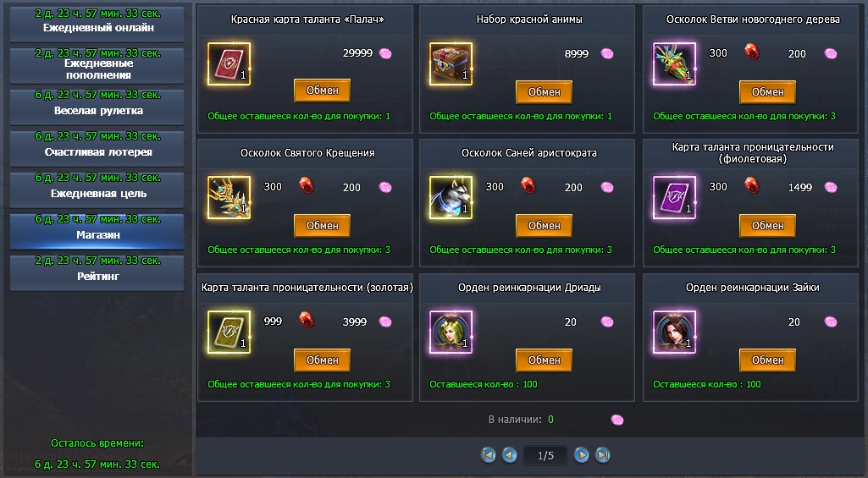
Task: Switch to the Веселая рулетка tab
Action: [97, 107]
